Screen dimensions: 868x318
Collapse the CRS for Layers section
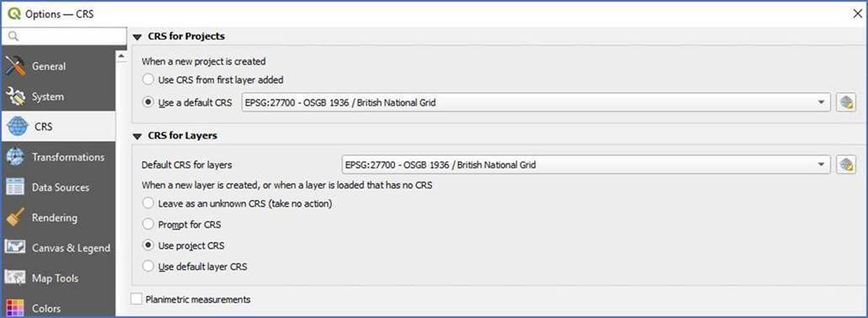pos(137,136)
